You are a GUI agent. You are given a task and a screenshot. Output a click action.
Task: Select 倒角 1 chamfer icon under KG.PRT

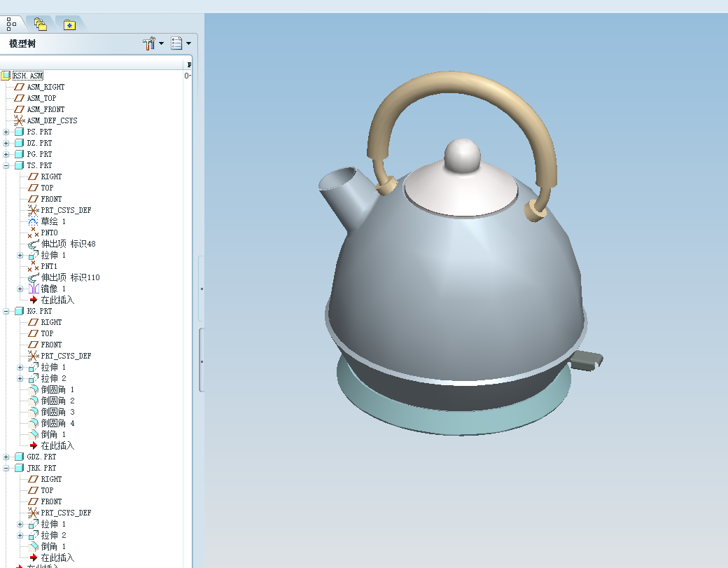click(33, 434)
